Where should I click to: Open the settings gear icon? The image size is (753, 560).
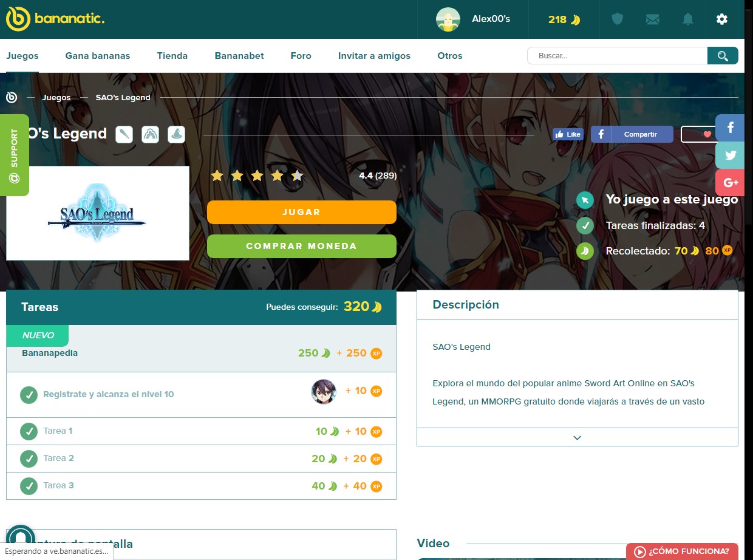(721, 19)
